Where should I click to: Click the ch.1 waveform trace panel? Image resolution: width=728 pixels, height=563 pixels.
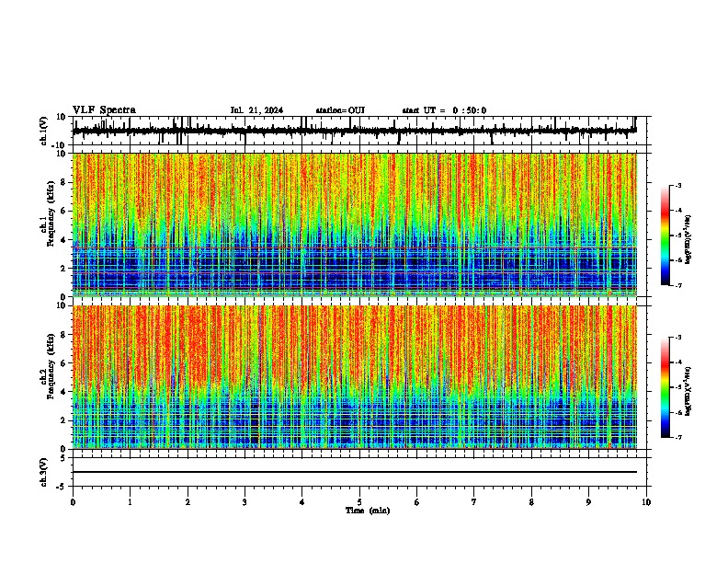coord(359,131)
